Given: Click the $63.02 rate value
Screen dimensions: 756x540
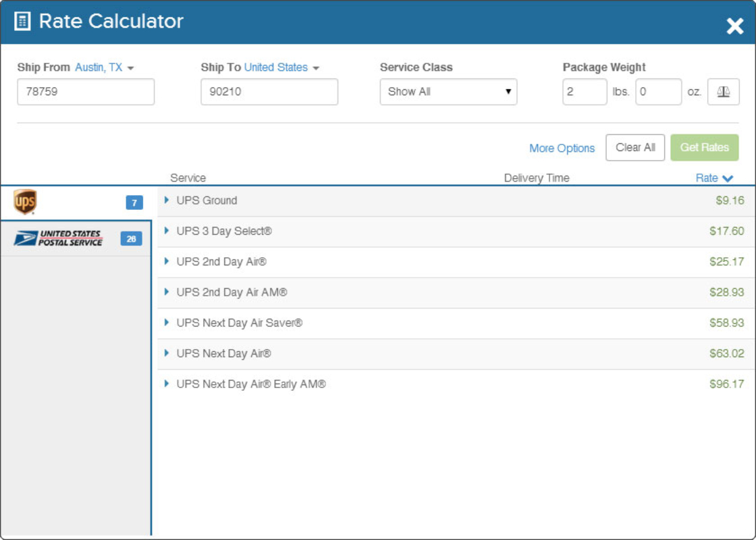Looking at the screenshot, I should click(726, 354).
